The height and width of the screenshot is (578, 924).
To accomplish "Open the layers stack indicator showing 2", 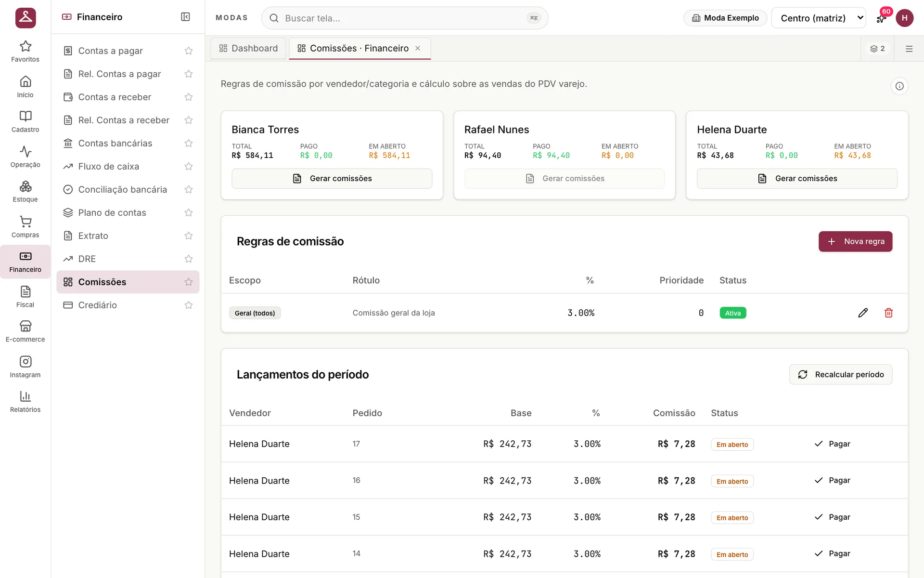I will tap(877, 49).
